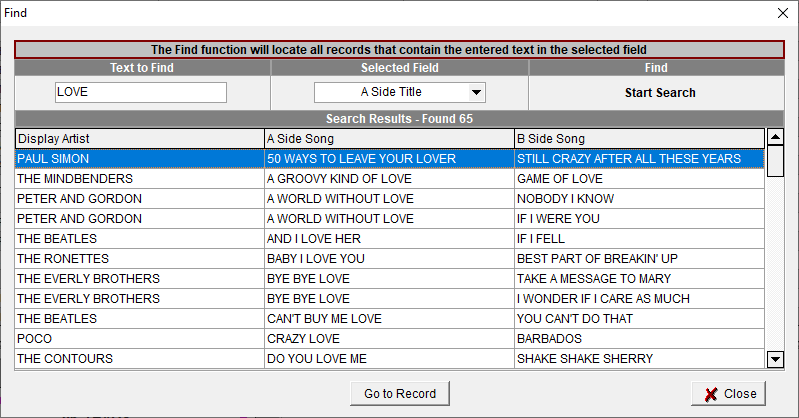Screen dimensions: 799x418
Task: Click the results scrollbar down arrow
Action: click(x=775, y=359)
